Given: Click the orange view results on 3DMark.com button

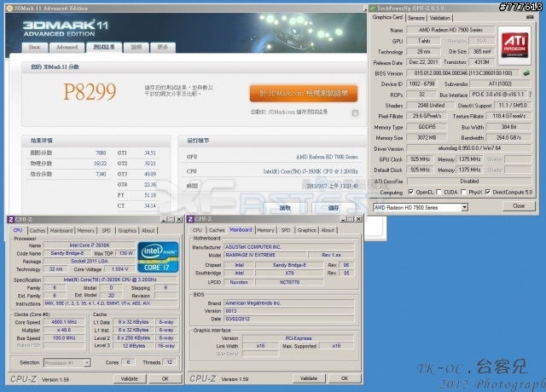Looking at the screenshot, I should 304,93.
